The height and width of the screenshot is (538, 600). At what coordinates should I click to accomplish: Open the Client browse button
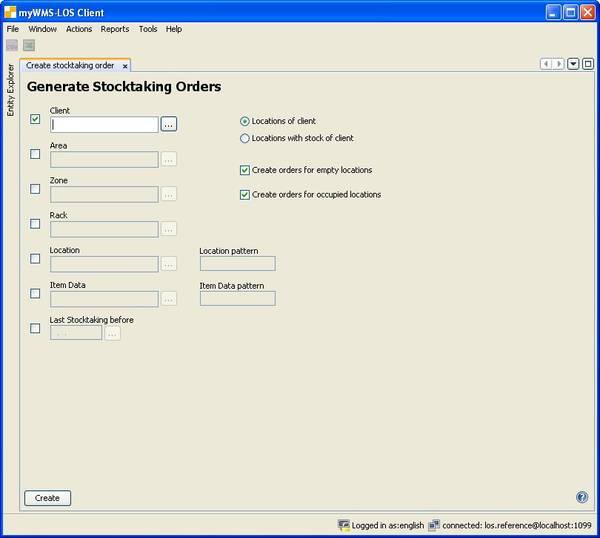pos(169,124)
